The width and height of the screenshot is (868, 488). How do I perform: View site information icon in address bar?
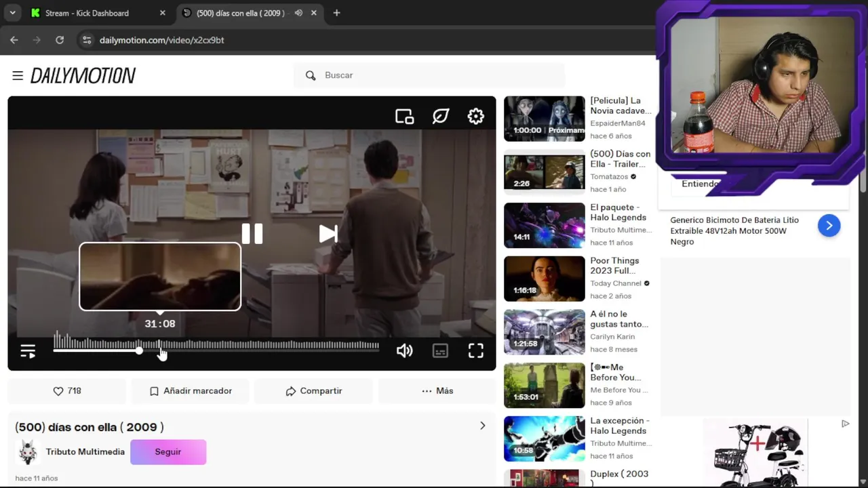[x=86, y=40]
